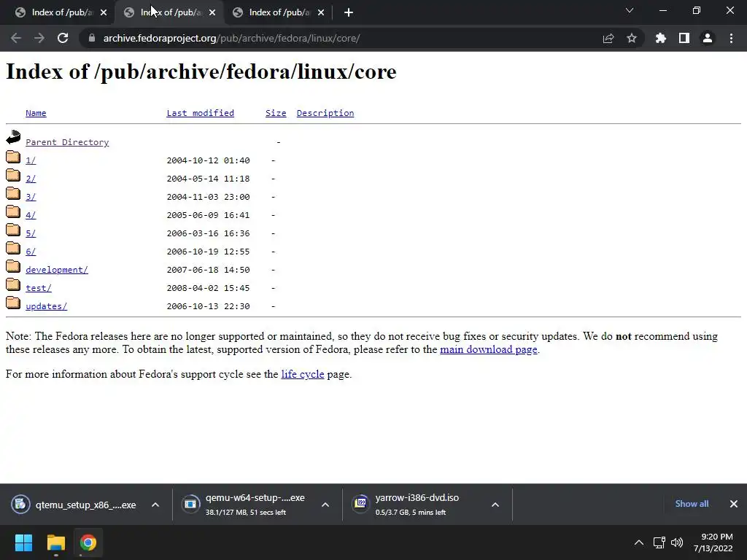747x560 pixels.
Task: Expand options for qemu-w64-setup download
Action: coord(325,505)
